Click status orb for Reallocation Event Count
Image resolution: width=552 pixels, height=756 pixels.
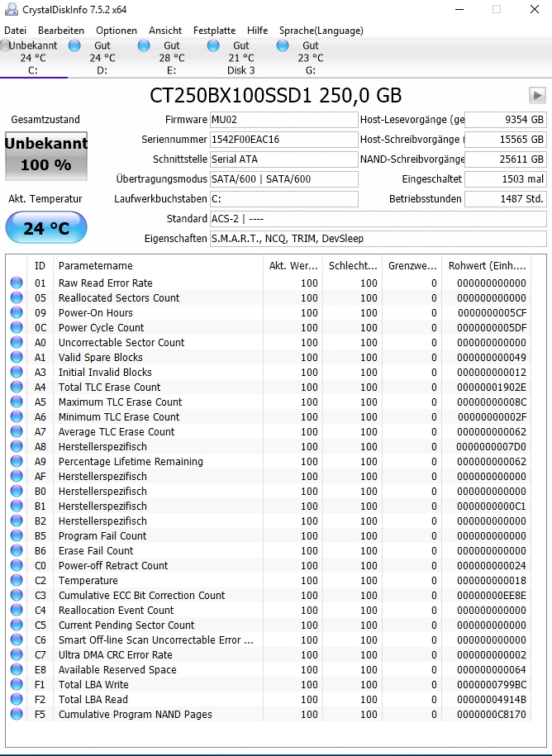click(x=17, y=610)
